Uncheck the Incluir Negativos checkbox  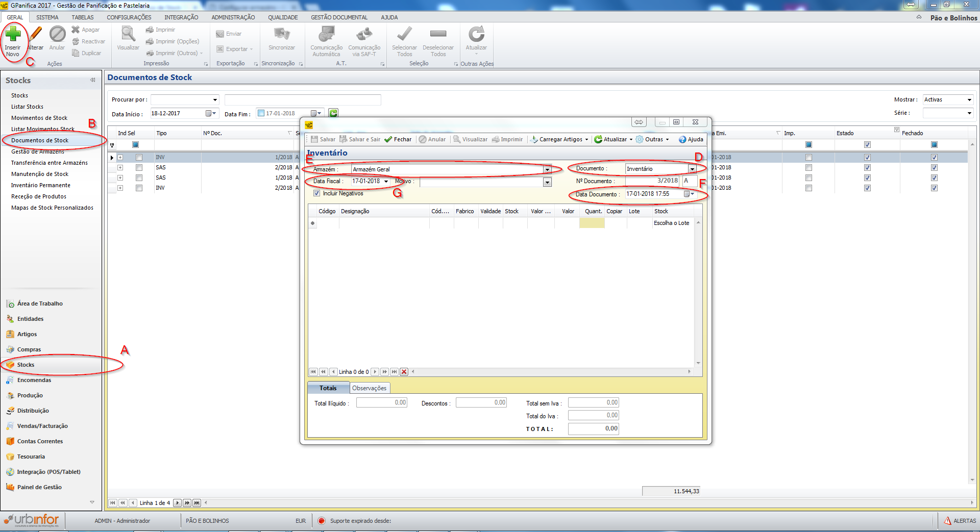(317, 193)
